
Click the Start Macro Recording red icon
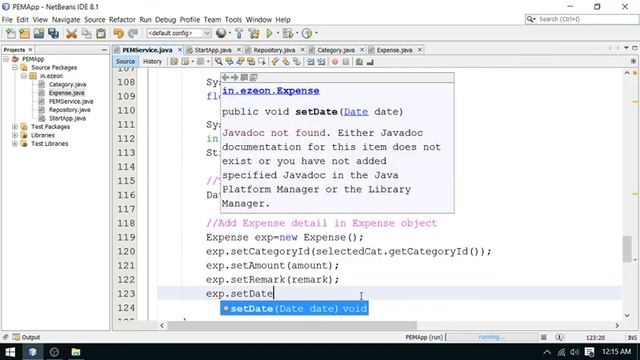point(335,62)
